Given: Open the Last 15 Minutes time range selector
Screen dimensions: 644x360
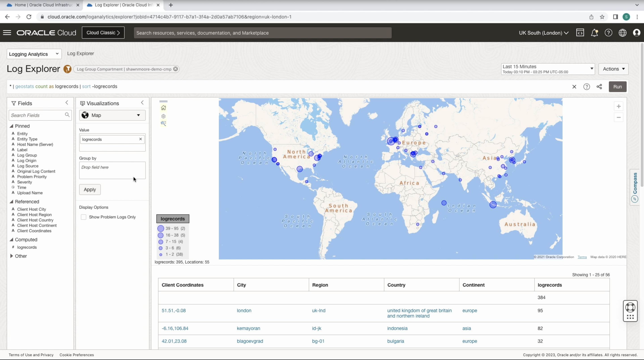Looking at the screenshot, I should click(547, 69).
